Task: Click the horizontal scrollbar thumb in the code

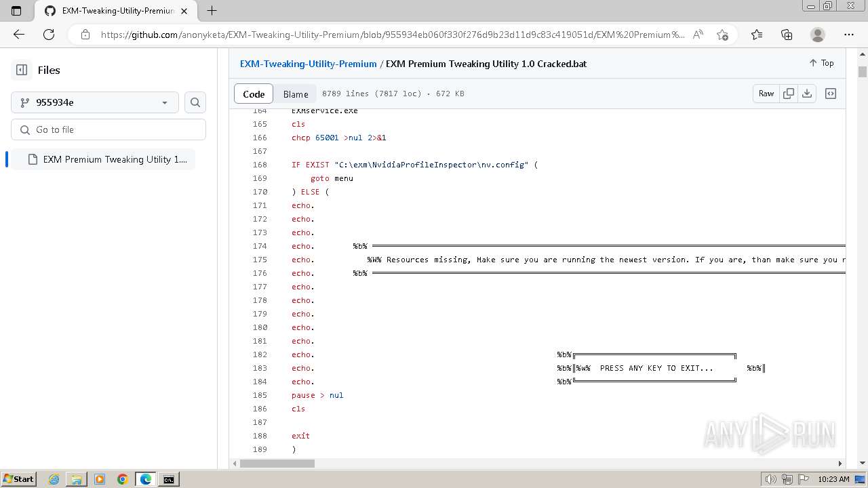Action: [277, 464]
